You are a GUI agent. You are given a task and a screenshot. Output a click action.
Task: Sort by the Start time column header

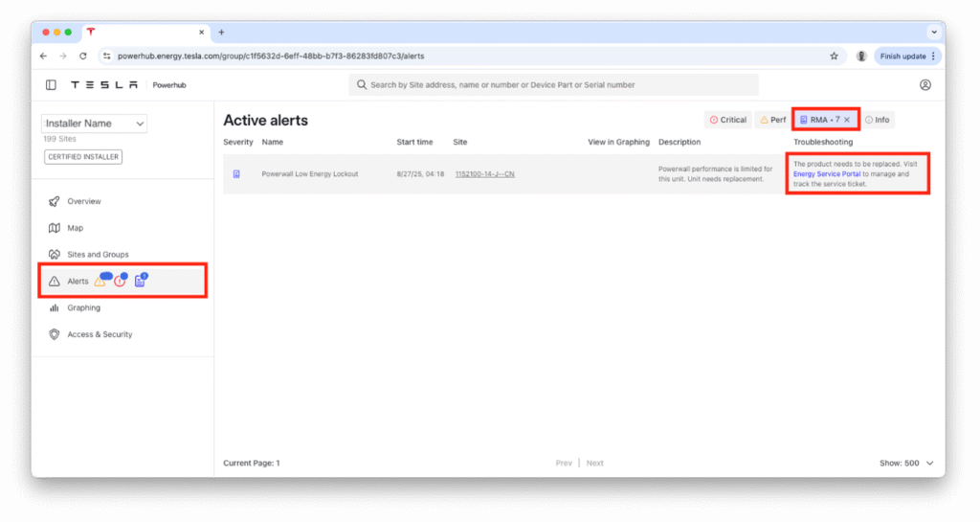(x=414, y=142)
